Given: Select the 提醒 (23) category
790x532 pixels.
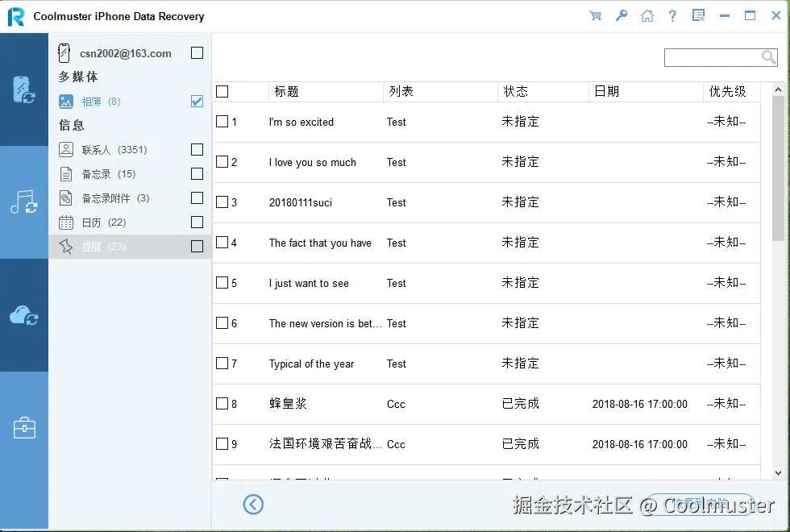Looking at the screenshot, I should (x=130, y=247).
